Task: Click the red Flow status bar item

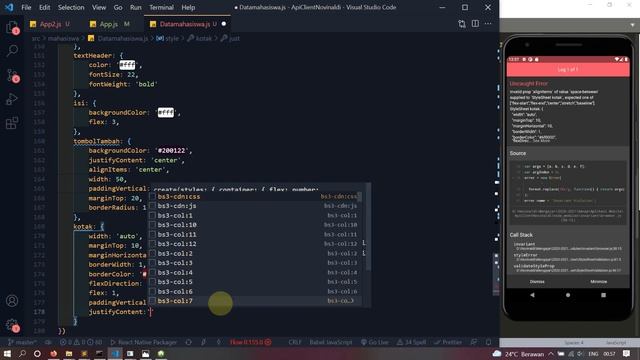Action: pos(251,342)
